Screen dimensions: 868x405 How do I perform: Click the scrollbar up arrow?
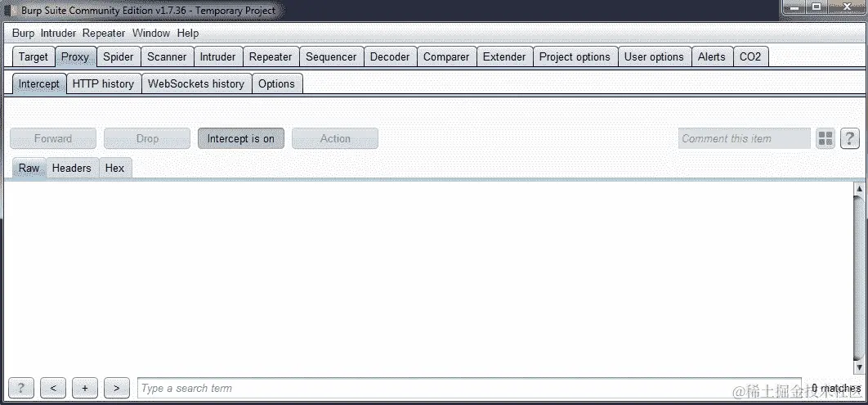coord(859,189)
